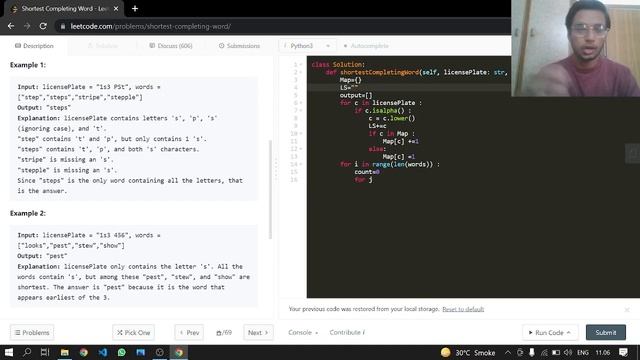Fold the for loop at line 6

(301, 103)
